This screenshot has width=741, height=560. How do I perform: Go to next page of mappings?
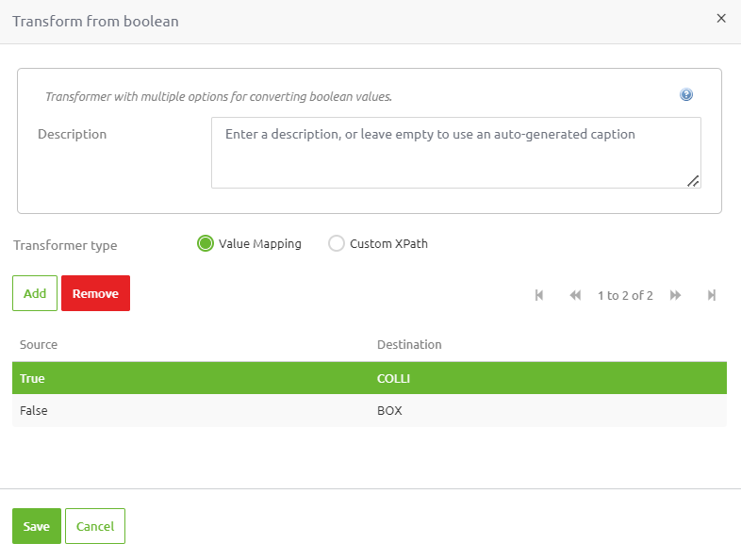tap(675, 295)
